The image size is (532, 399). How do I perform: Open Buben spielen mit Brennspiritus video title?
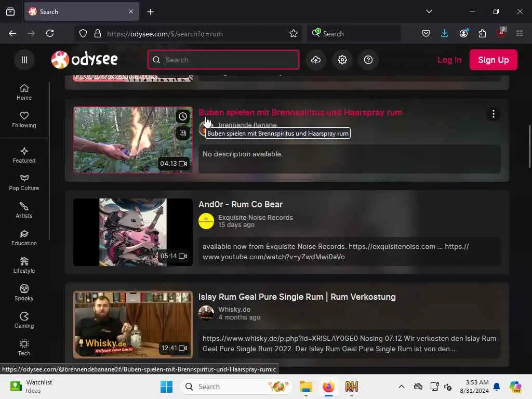click(x=300, y=112)
